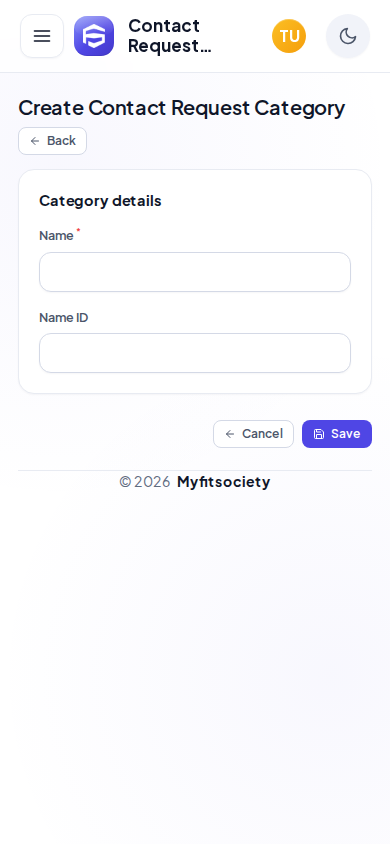Click the arrow icon in the Back button

(x=35, y=141)
